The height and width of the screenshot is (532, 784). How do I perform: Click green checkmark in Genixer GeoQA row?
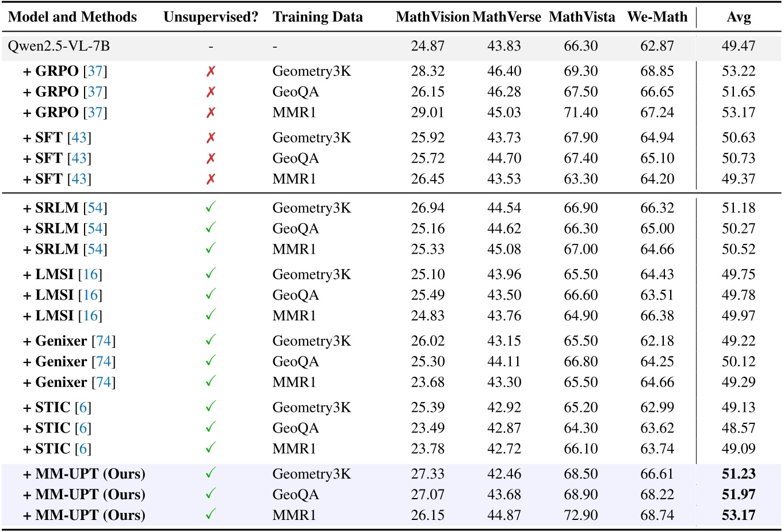pos(211,362)
